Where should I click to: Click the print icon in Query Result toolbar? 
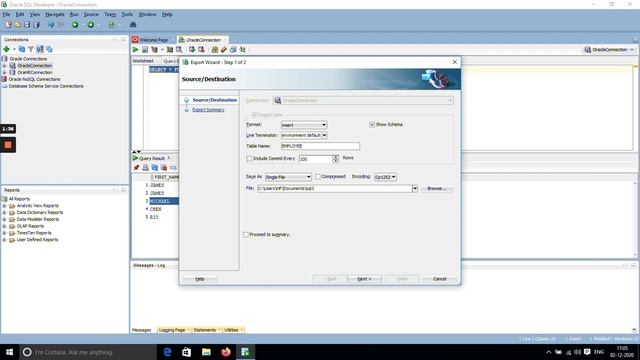tap(145, 168)
